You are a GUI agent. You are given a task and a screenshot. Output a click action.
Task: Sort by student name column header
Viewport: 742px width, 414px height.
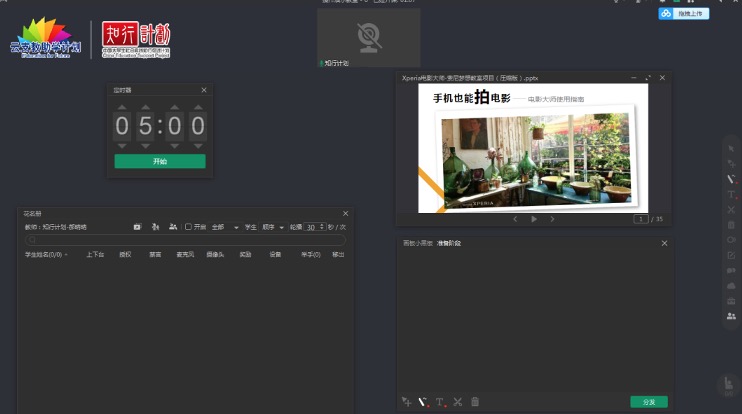[46, 255]
